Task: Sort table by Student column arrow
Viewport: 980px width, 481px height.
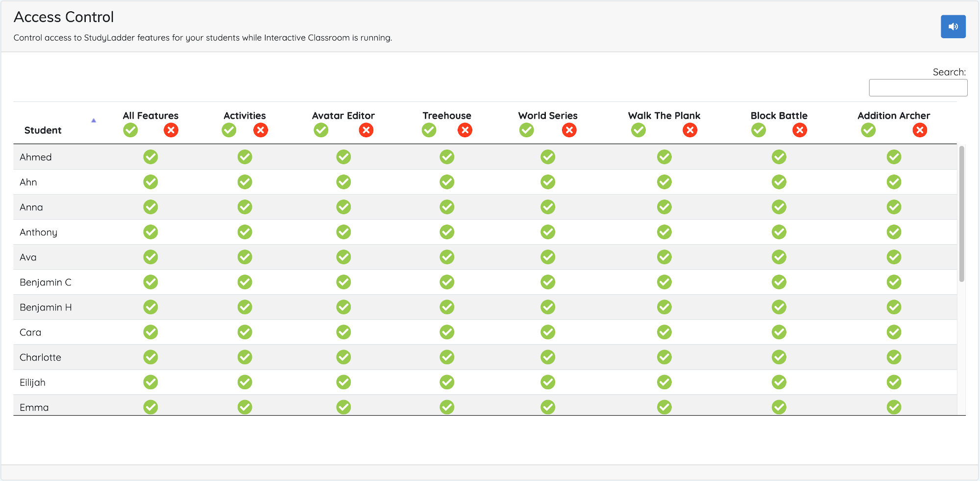Action: tap(94, 121)
